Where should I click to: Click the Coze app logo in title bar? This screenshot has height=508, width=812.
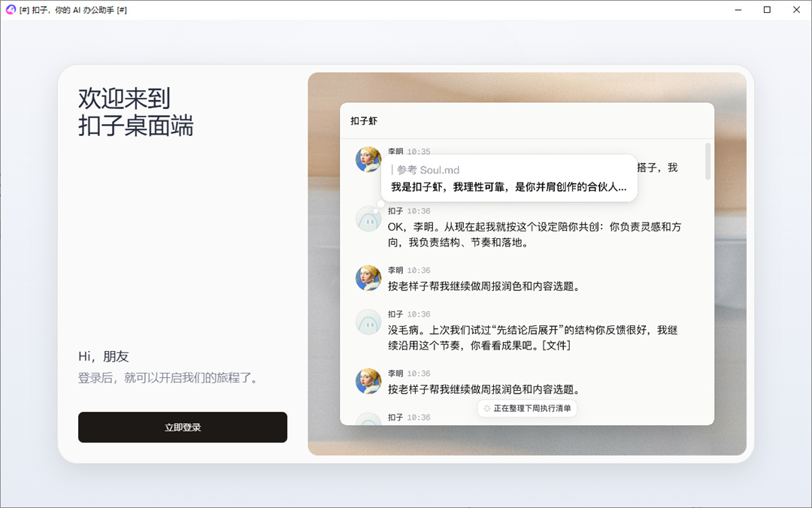click(11, 9)
